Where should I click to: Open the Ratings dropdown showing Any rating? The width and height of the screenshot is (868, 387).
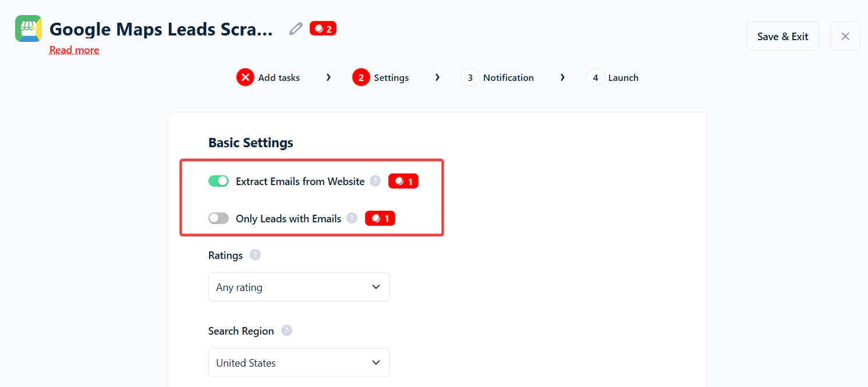pos(299,287)
